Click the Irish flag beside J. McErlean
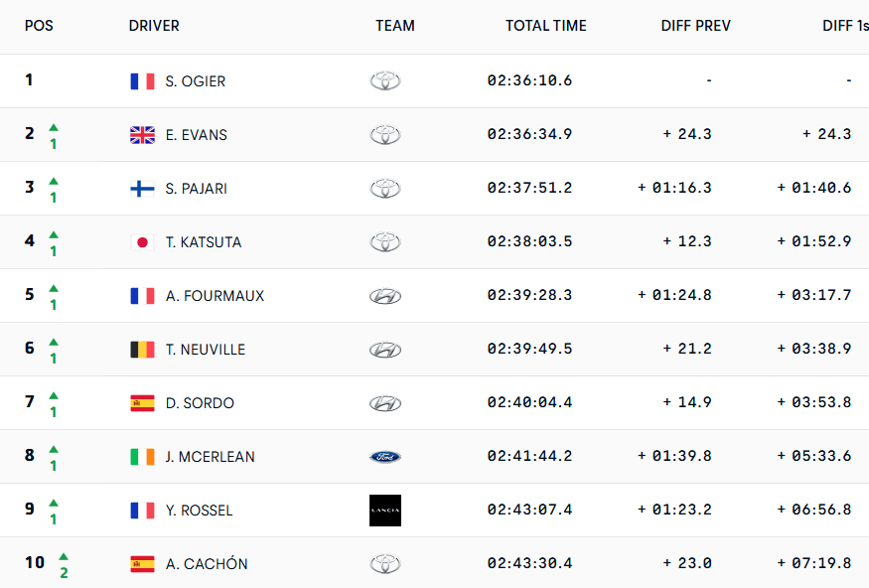Screen dimensions: 869x588 (x=142, y=457)
